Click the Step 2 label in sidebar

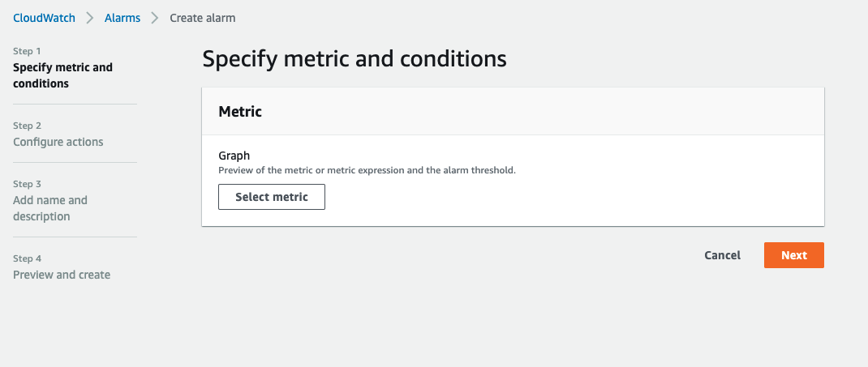(x=27, y=126)
